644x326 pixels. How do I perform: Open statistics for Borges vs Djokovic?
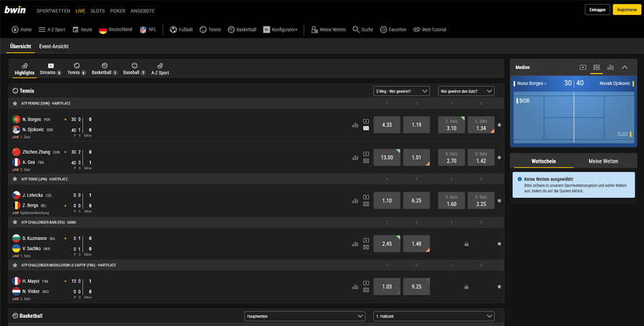pyautogui.click(x=355, y=125)
